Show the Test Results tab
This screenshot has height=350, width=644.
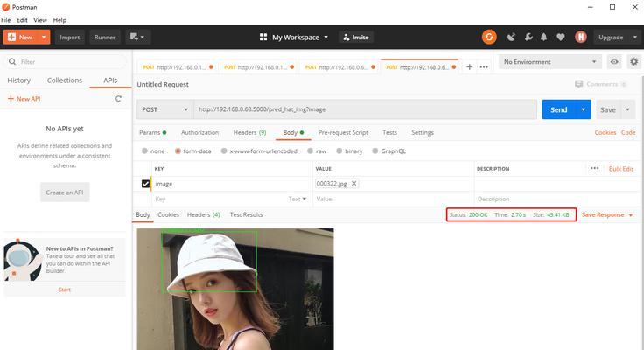point(246,214)
